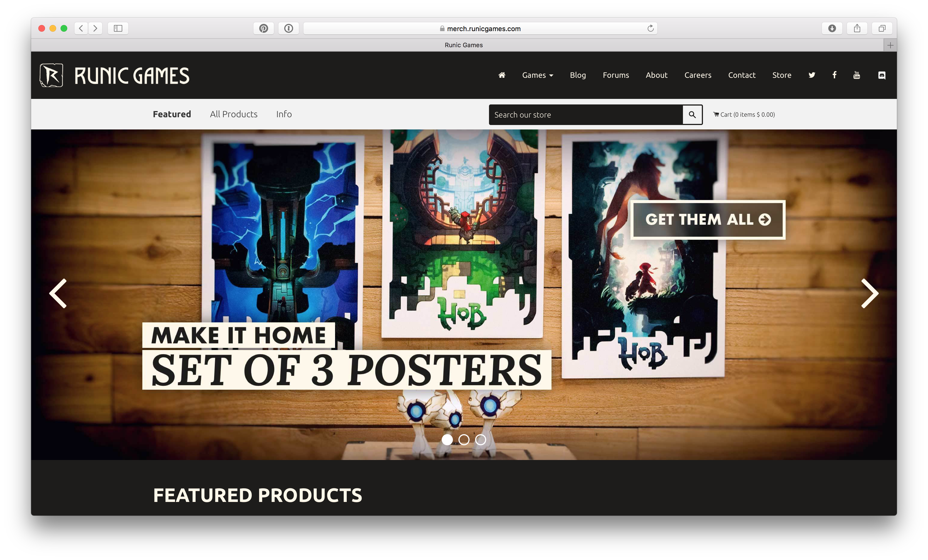Open the Facebook social icon
The height and width of the screenshot is (560, 928).
point(834,75)
